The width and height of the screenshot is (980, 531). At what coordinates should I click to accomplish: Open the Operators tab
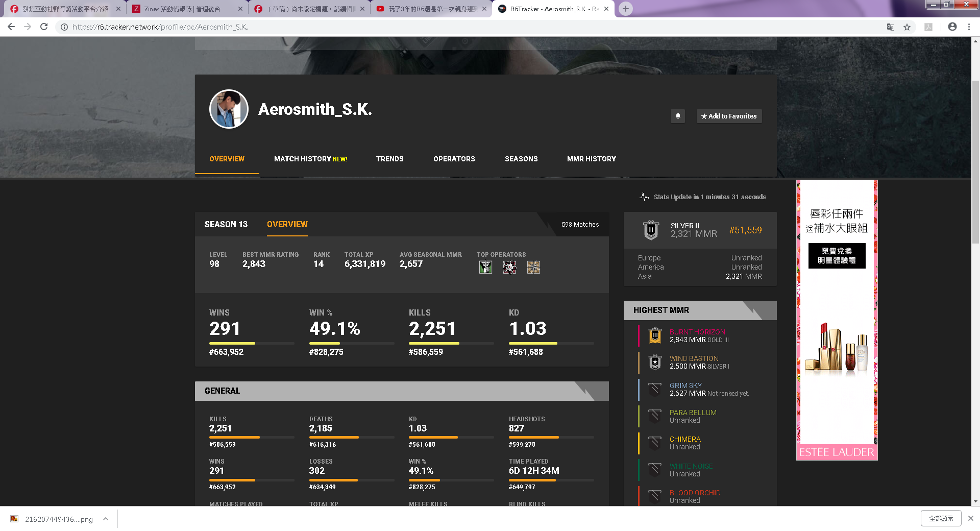[x=454, y=159]
